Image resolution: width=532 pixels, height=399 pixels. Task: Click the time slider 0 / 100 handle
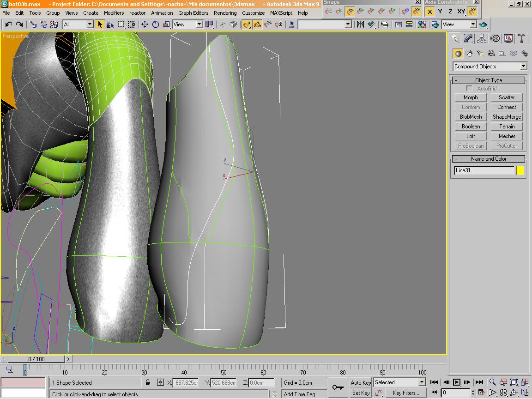point(36,359)
